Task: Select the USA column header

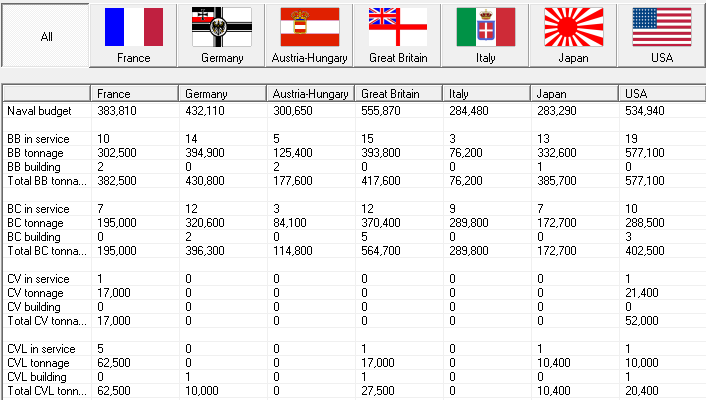Action: [661, 93]
